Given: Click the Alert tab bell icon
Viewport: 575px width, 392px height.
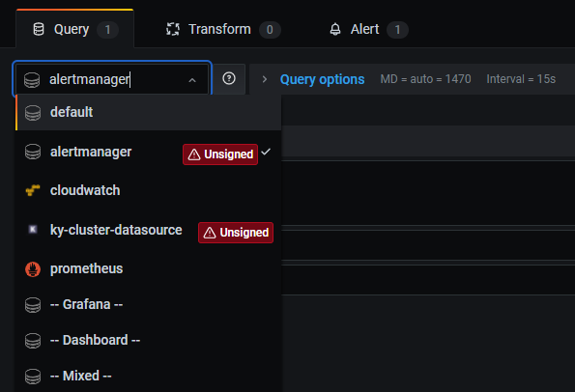Looking at the screenshot, I should [x=335, y=29].
